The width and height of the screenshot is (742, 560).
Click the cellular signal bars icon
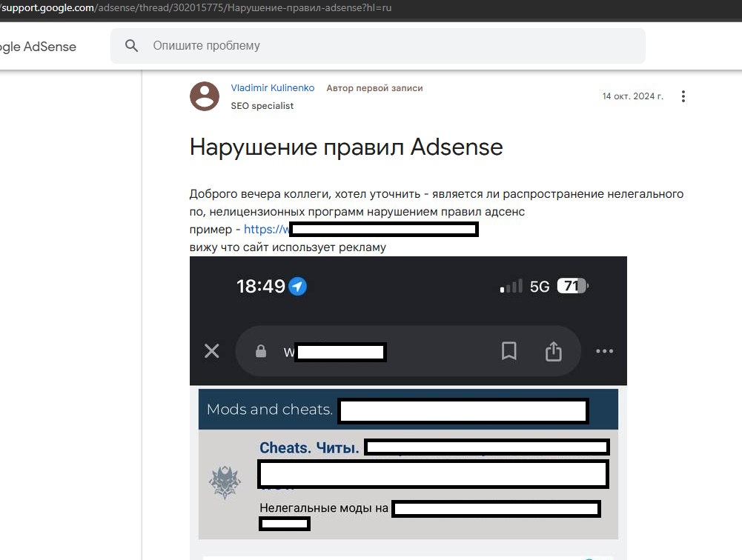point(511,287)
